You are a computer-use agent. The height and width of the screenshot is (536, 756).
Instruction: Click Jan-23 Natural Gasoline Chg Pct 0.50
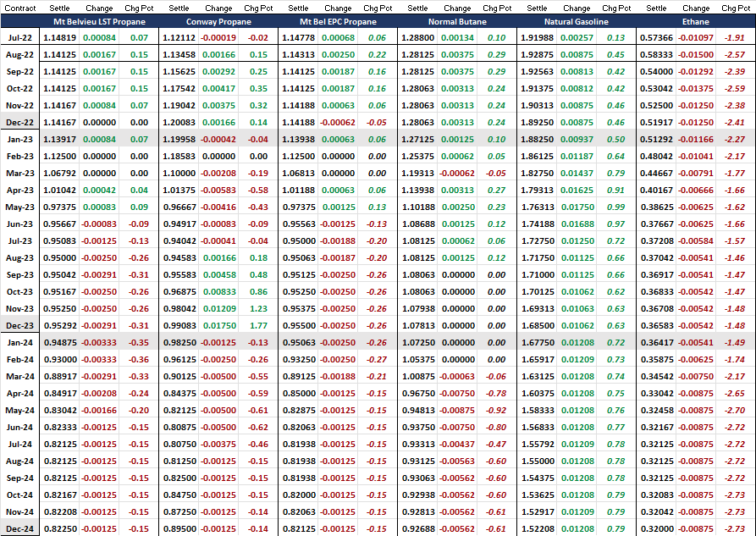coord(616,140)
